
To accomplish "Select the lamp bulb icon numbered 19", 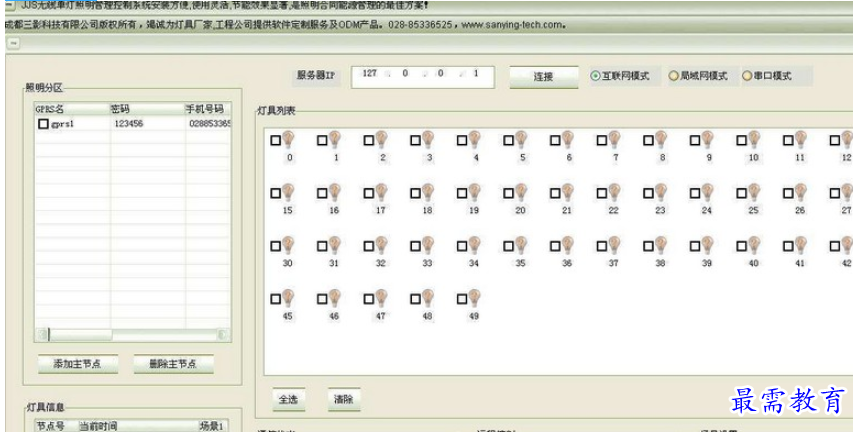I will pos(474,192).
